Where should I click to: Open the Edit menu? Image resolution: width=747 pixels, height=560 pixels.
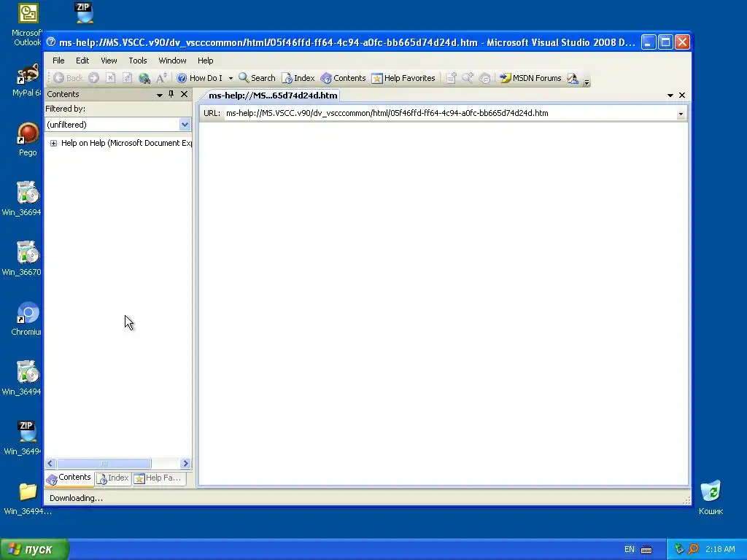click(x=82, y=61)
